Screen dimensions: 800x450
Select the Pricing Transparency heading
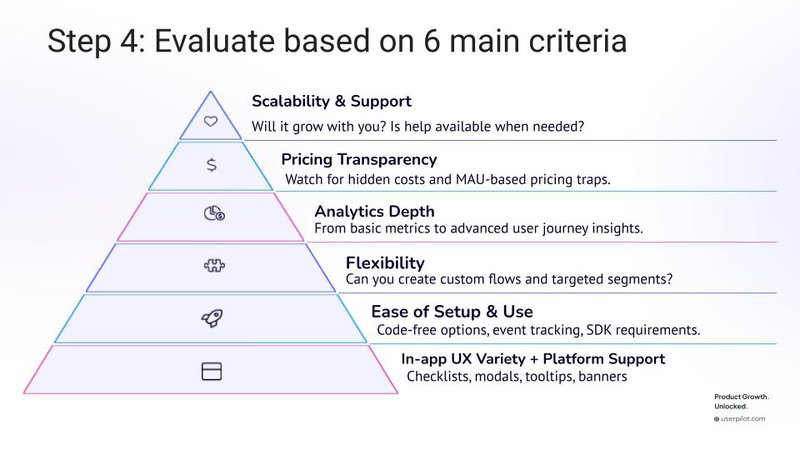tap(359, 159)
